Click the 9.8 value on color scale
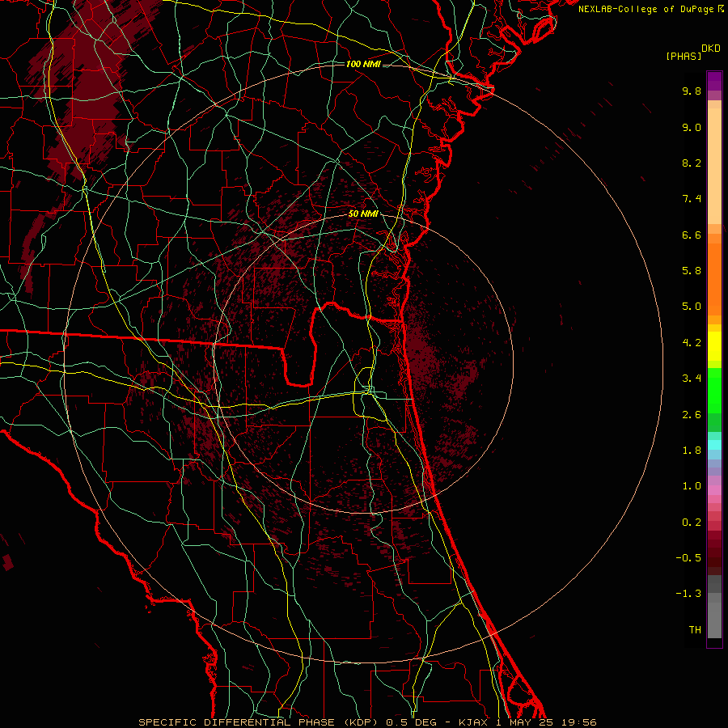The image size is (728, 728). coord(692,91)
